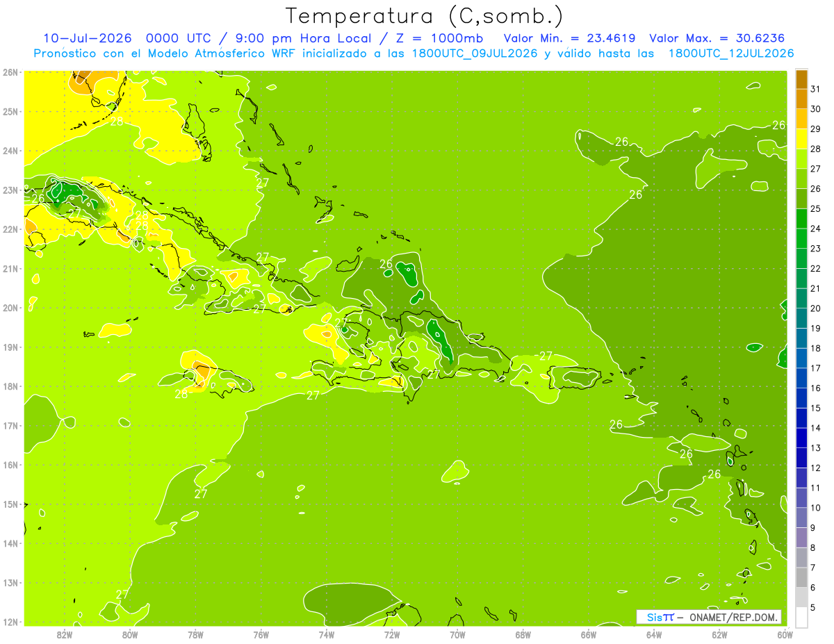
Task: Click "0000 UTC" time in header
Action: (180, 38)
